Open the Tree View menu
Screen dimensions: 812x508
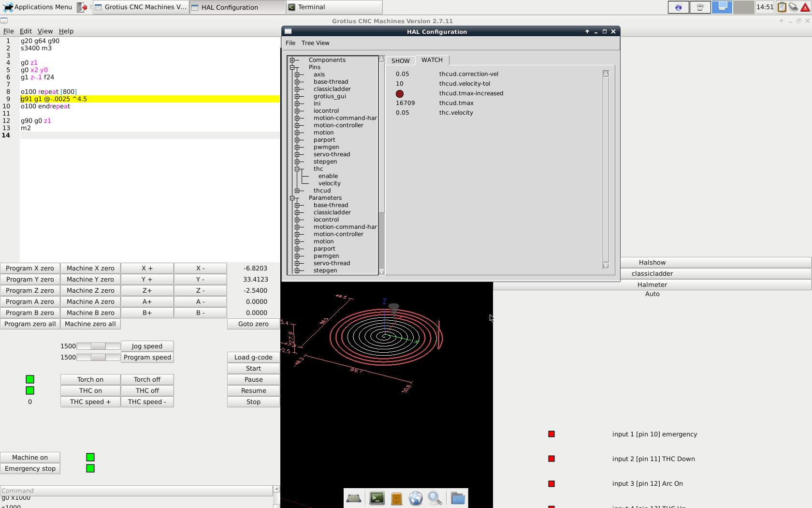point(315,43)
